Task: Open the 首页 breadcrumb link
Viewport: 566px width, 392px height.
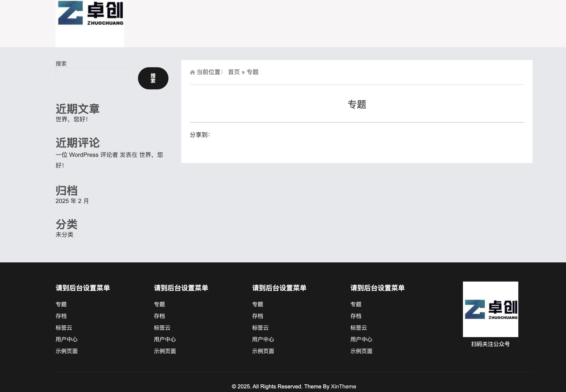Action: 234,72
